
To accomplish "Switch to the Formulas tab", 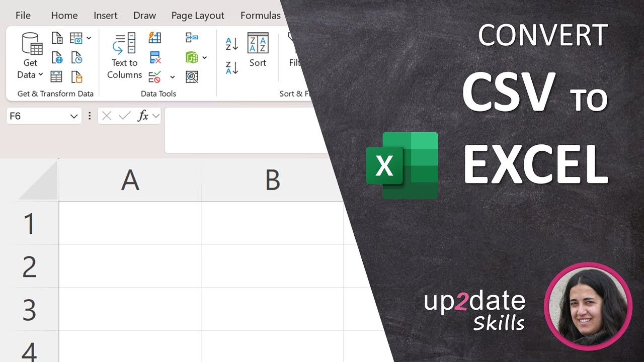I will tap(261, 16).
